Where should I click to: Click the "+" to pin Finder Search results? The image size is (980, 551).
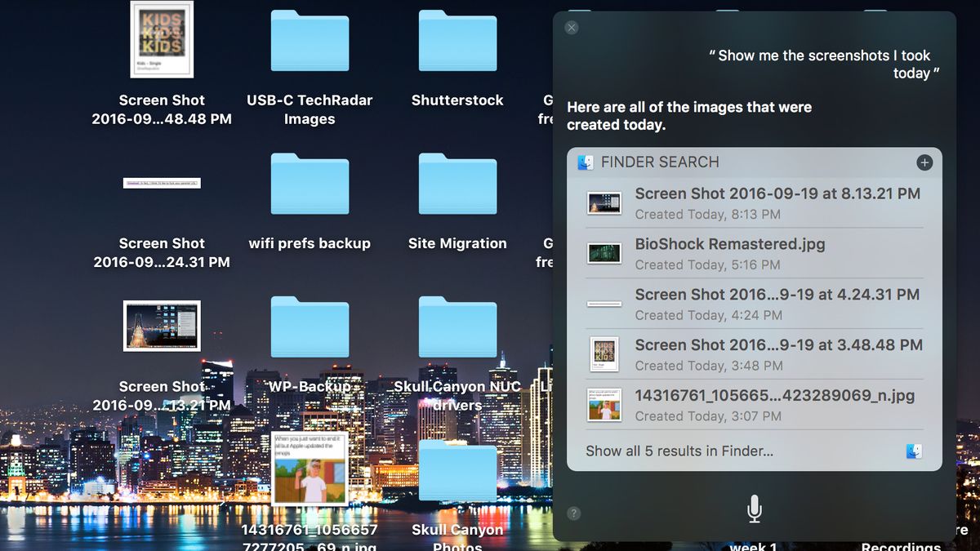924,162
